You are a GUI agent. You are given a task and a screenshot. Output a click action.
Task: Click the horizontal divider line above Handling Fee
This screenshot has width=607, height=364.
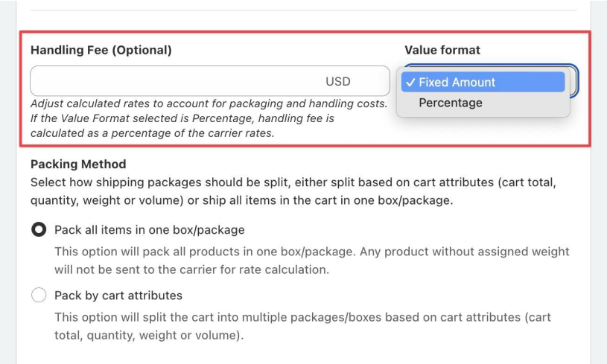[x=303, y=10]
